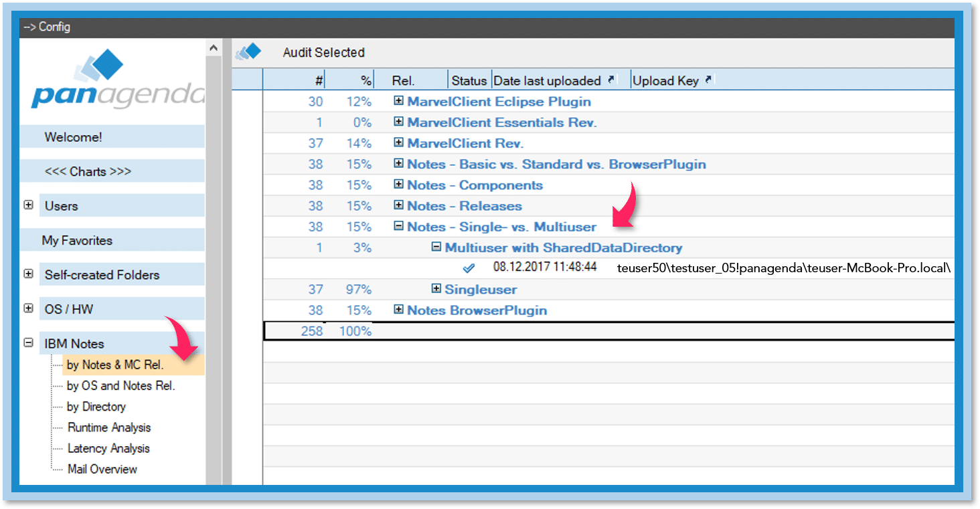Open the Latency Analysis view
This screenshot has width=980, height=509.
[108, 448]
